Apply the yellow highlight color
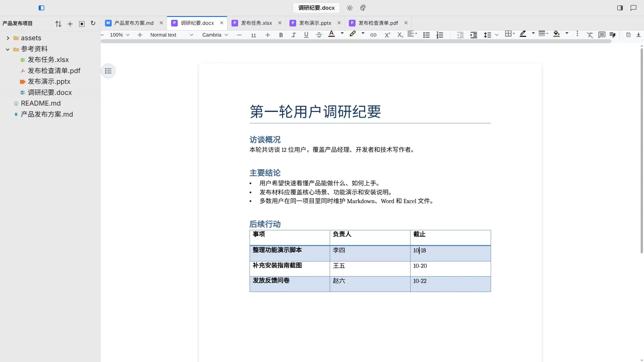This screenshot has height=362, width=644. pyautogui.click(x=352, y=34)
